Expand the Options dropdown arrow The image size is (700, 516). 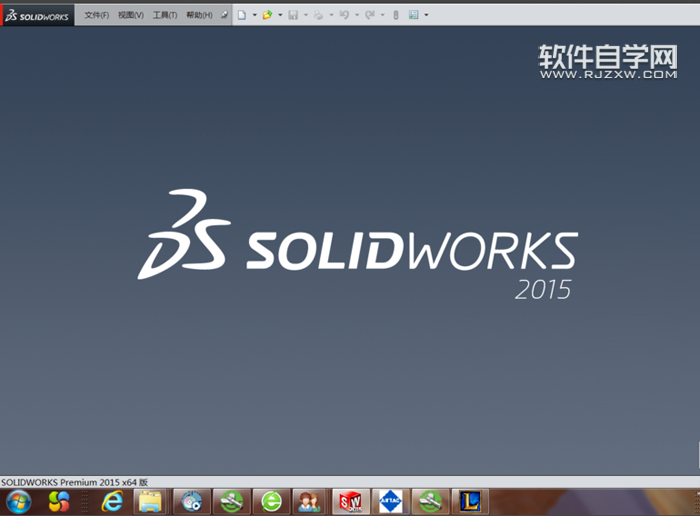[x=426, y=15]
